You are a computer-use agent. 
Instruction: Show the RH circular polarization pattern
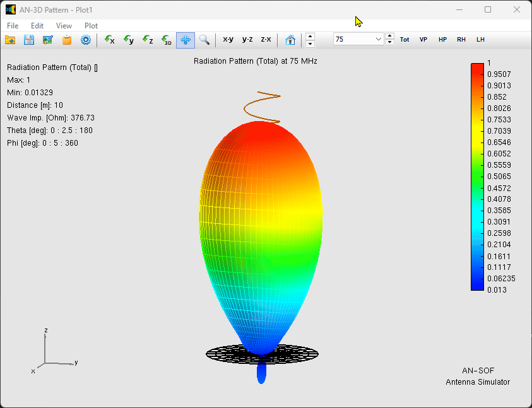point(461,40)
